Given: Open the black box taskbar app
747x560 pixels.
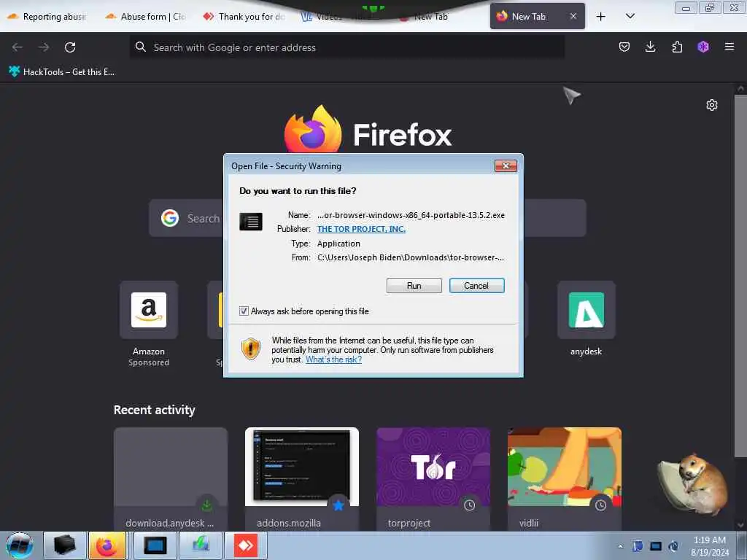Looking at the screenshot, I should [x=65, y=545].
